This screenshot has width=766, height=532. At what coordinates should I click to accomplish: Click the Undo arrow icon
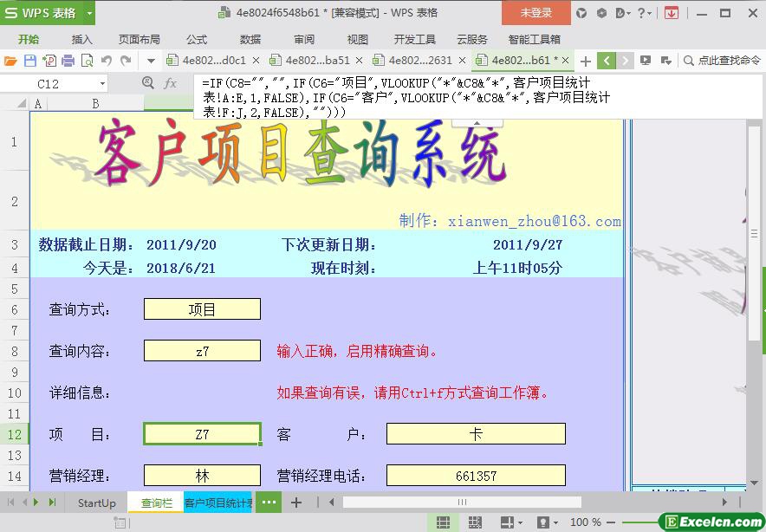pos(107,61)
